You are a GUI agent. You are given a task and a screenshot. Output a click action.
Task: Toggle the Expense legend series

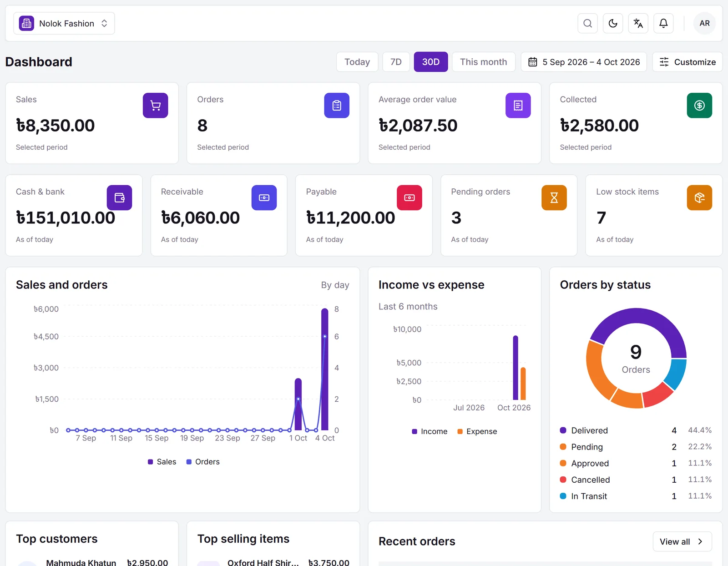[x=477, y=431]
